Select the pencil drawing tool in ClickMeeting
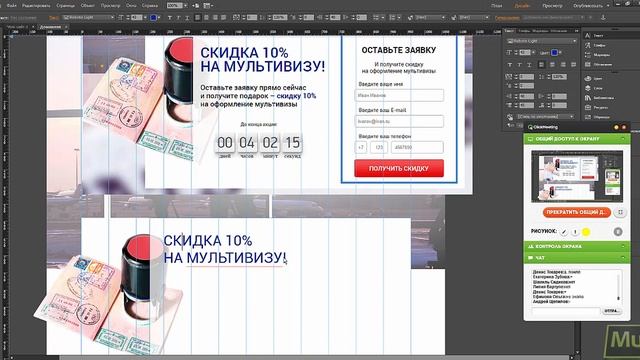 coord(564,232)
